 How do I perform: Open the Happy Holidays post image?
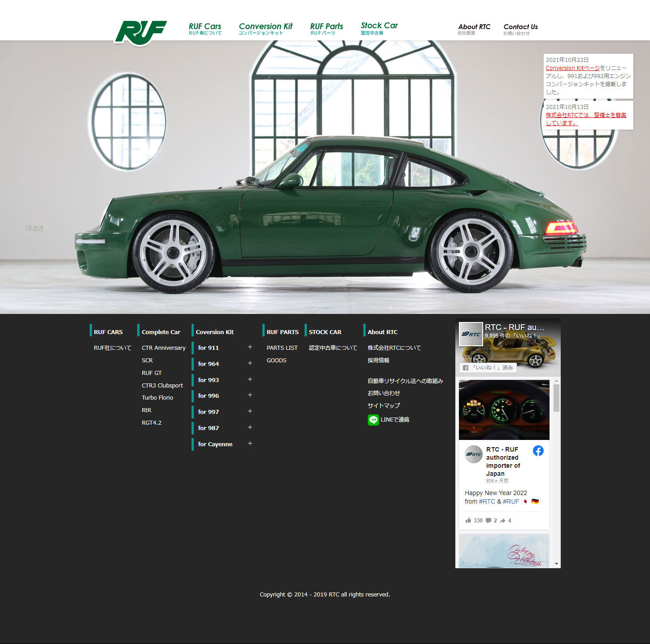pyautogui.click(x=504, y=551)
